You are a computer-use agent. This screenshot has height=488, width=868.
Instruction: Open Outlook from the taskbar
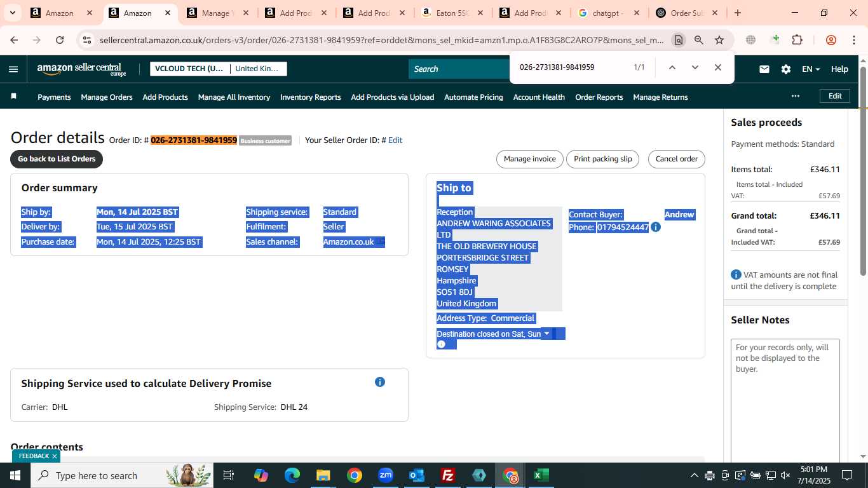click(x=417, y=475)
